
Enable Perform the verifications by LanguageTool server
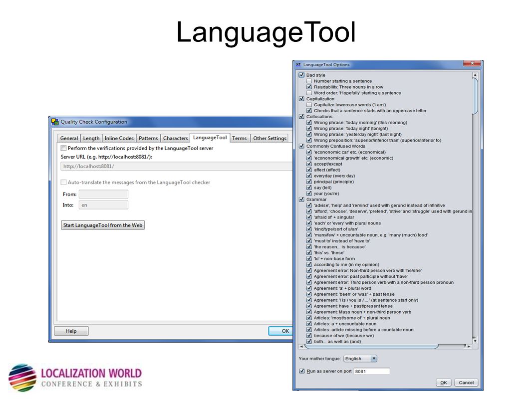63,148
